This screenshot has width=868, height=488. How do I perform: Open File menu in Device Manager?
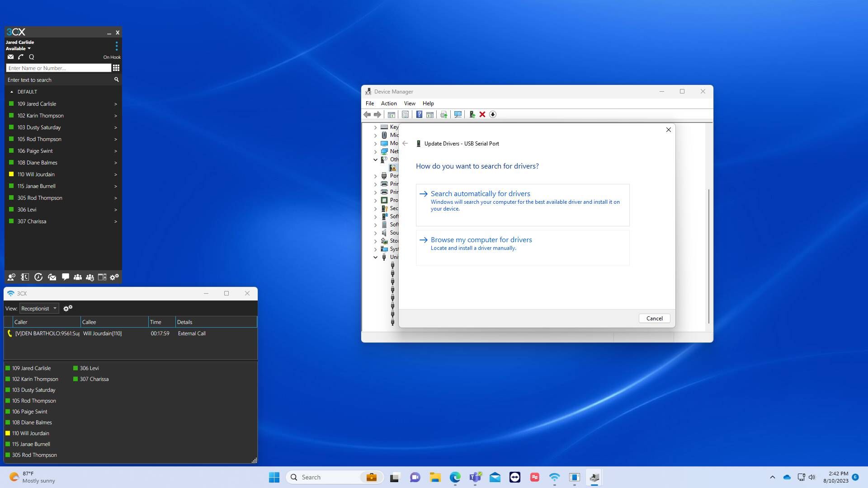[370, 103]
